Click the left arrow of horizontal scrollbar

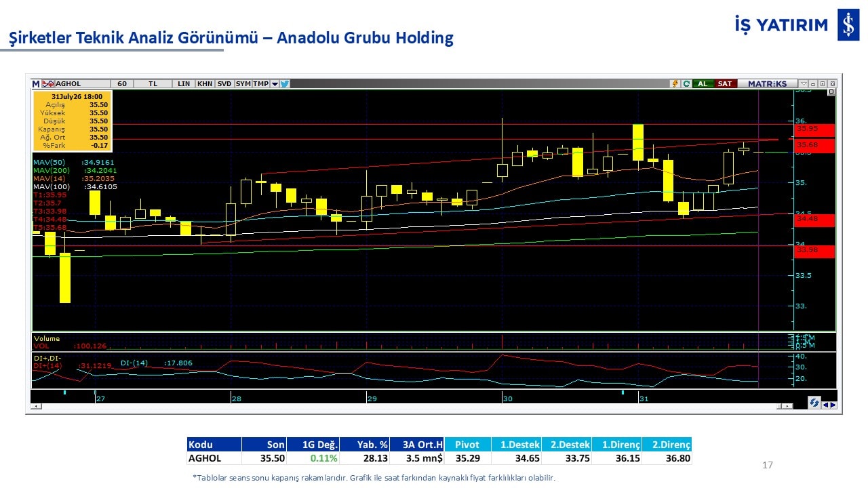click(36, 406)
